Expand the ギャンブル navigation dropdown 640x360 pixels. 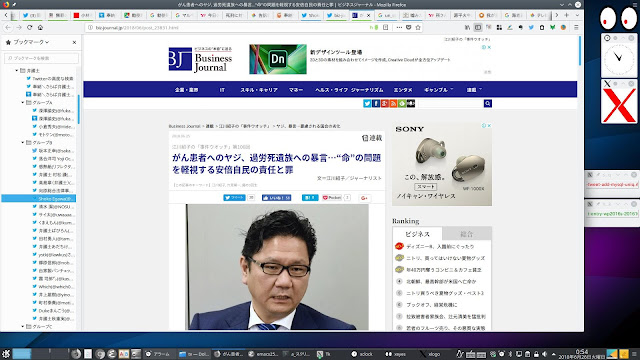tap(438, 90)
